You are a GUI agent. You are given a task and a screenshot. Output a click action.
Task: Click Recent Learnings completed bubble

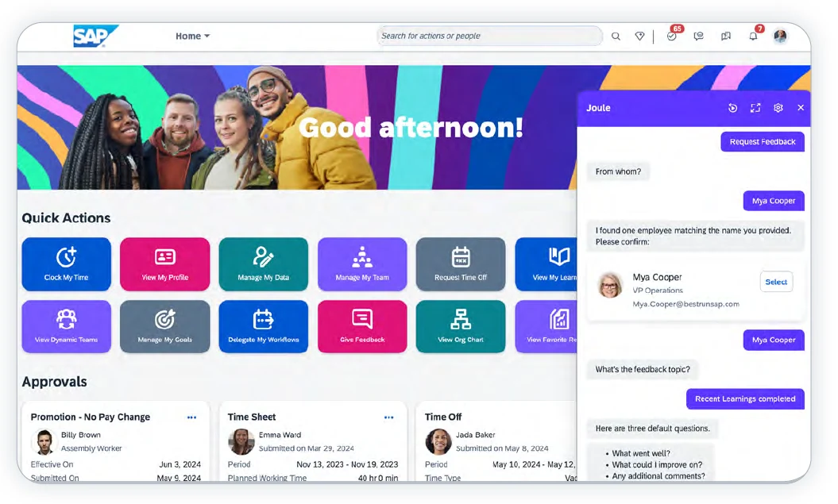click(745, 398)
